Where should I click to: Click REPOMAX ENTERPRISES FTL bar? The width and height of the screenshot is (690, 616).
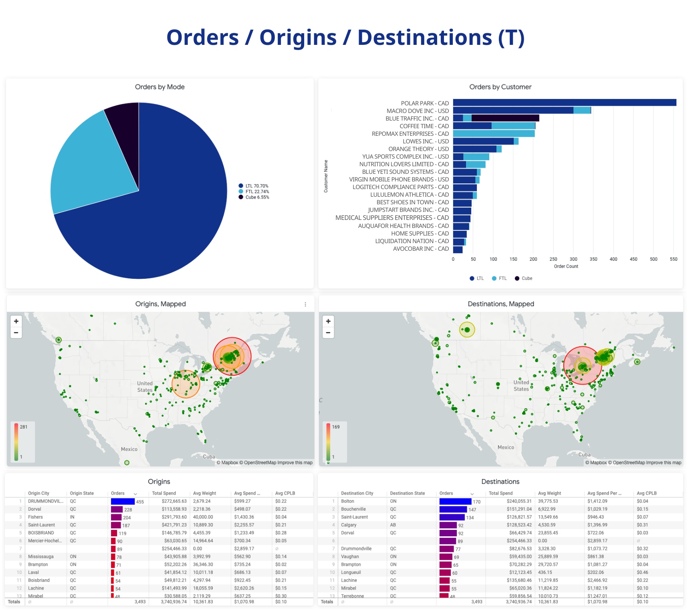click(494, 133)
